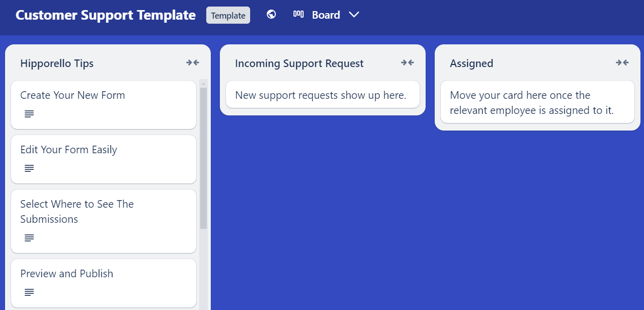
Task: Click the Hipporello Tips list title
Action: pos(57,64)
